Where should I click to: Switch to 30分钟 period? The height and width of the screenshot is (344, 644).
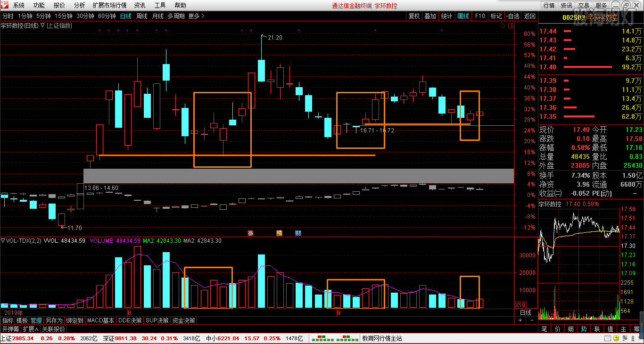(85, 16)
